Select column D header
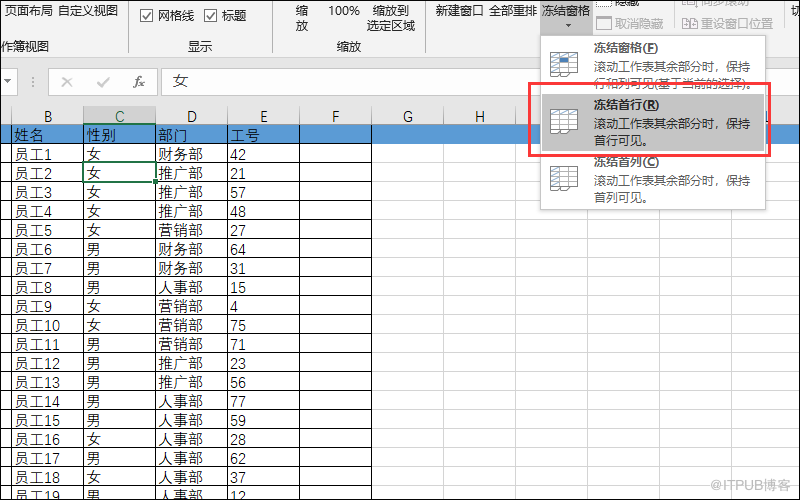The height and width of the screenshot is (500, 800). pos(191,116)
